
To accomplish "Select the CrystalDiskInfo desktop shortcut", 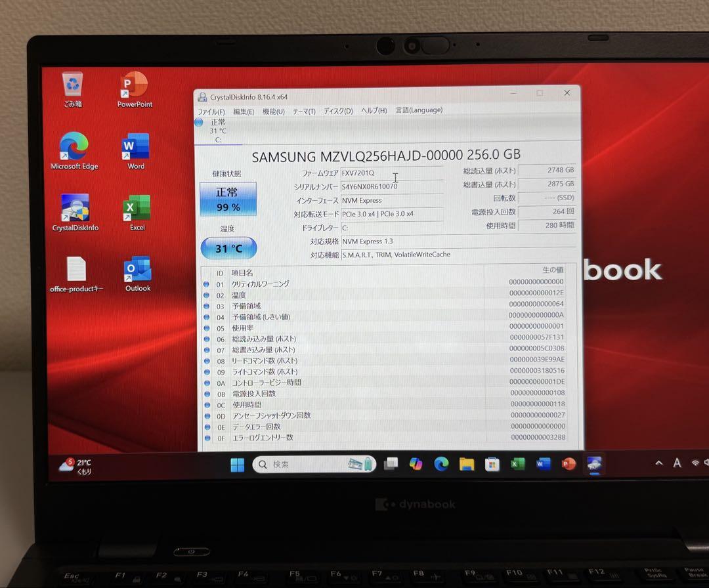I will coord(75,213).
